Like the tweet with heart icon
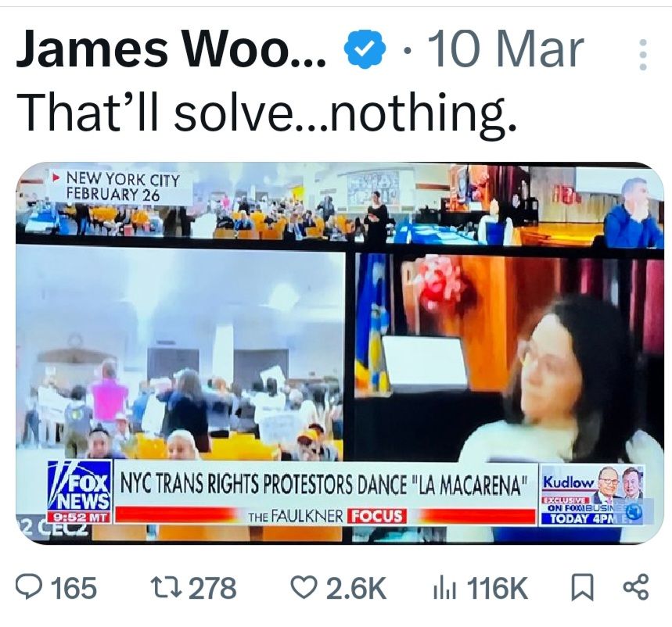Viewport: 672px width, 627px height. [x=305, y=588]
